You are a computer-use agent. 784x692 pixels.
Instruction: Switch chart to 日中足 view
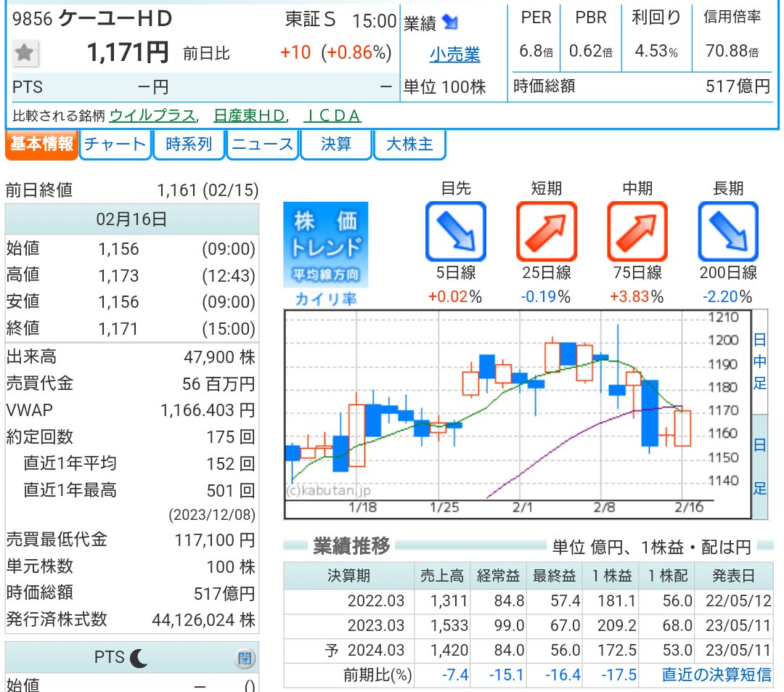[x=759, y=362]
